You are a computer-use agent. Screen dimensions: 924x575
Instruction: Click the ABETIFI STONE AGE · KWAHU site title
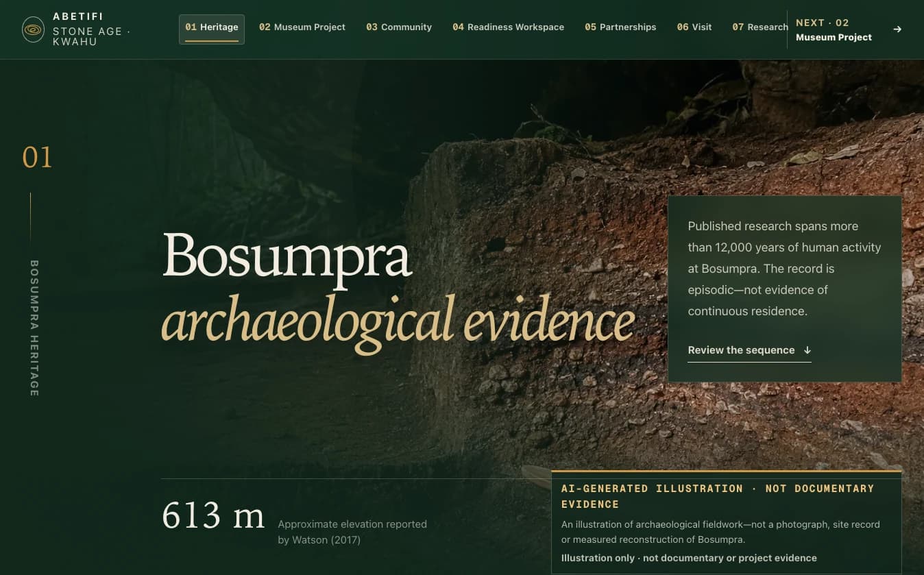(92, 29)
